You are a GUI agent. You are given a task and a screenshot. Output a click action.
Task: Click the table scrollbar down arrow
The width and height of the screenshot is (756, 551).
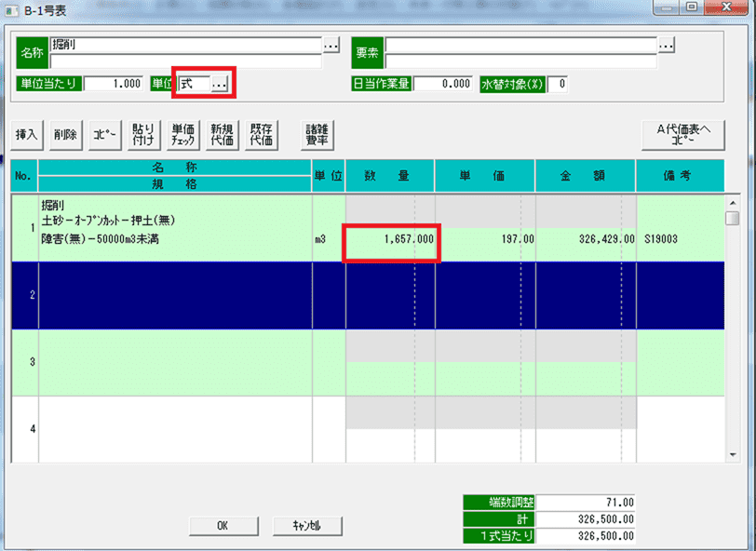[733, 455]
